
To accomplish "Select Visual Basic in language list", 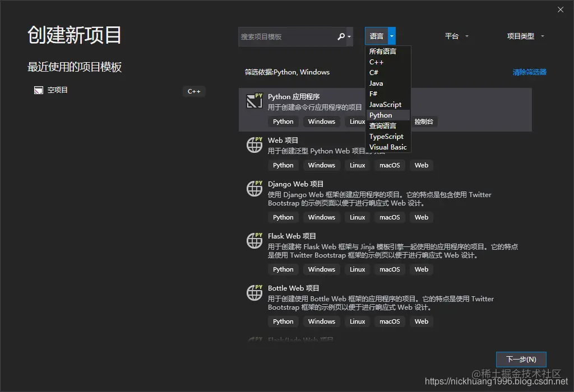I will coord(388,147).
